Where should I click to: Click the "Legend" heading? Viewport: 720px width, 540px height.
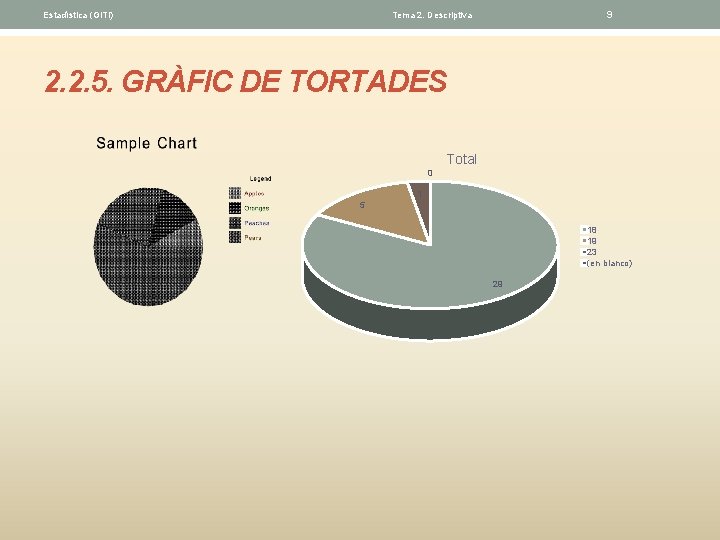[x=260, y=179]
